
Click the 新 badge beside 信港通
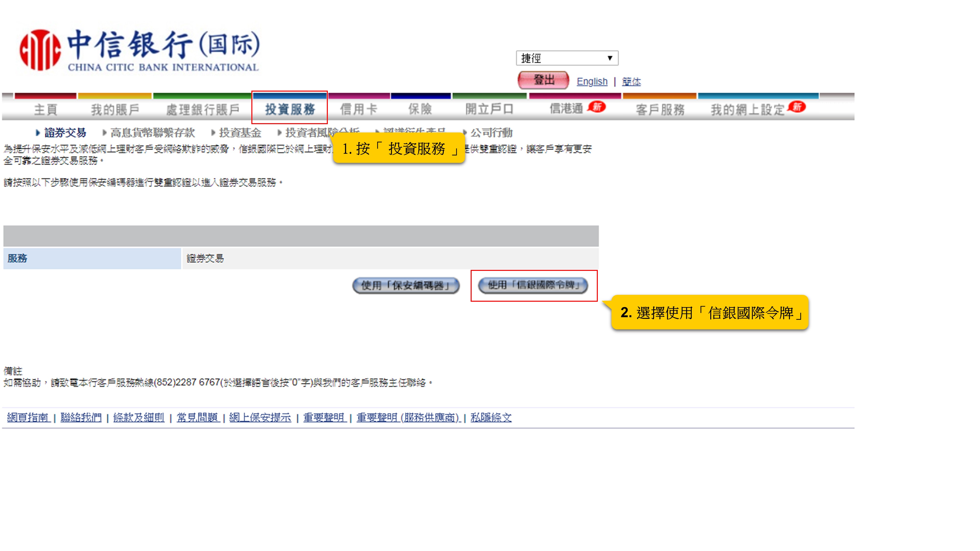[x=597, y=107]
